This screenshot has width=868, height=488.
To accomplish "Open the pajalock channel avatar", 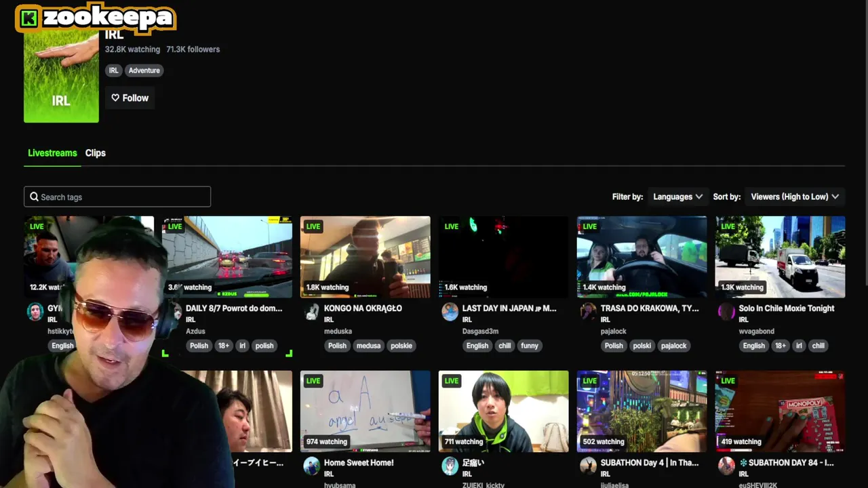I will pos(589,312).
